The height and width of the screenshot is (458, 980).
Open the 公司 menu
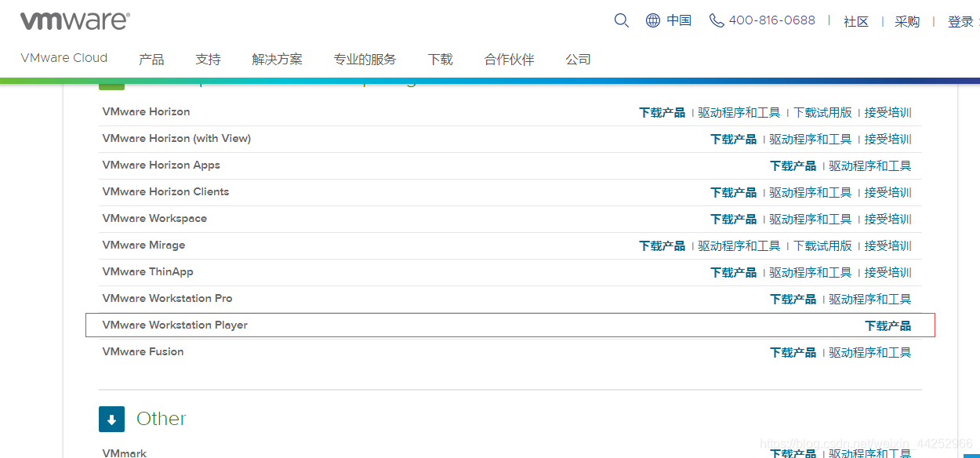tap(578, 59)
